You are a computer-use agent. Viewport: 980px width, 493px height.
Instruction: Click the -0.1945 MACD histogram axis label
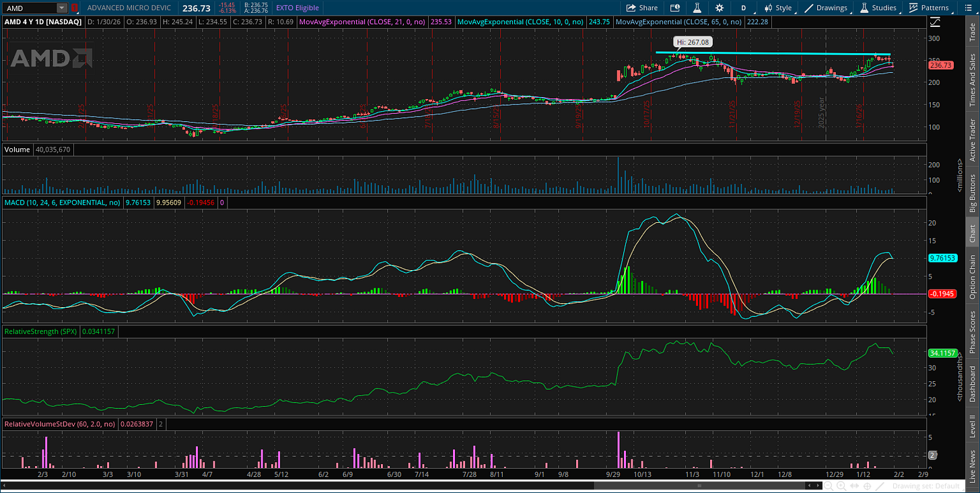[941, 294]
